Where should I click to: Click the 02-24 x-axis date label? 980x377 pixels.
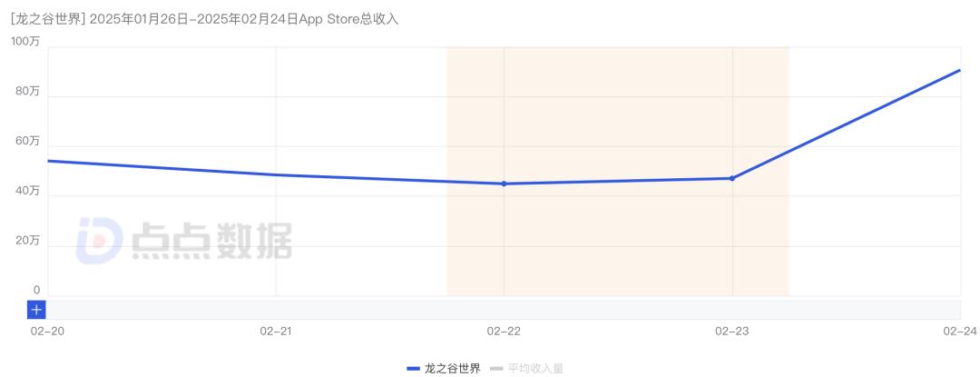[x=960, y=332]
